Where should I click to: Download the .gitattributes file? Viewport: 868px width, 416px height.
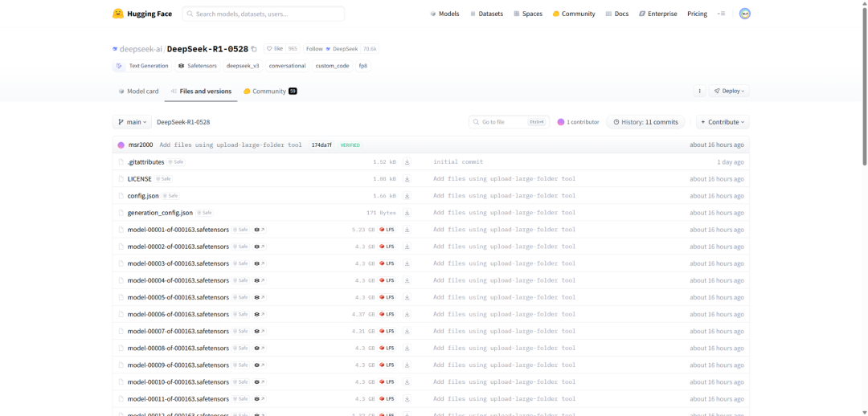407,162
